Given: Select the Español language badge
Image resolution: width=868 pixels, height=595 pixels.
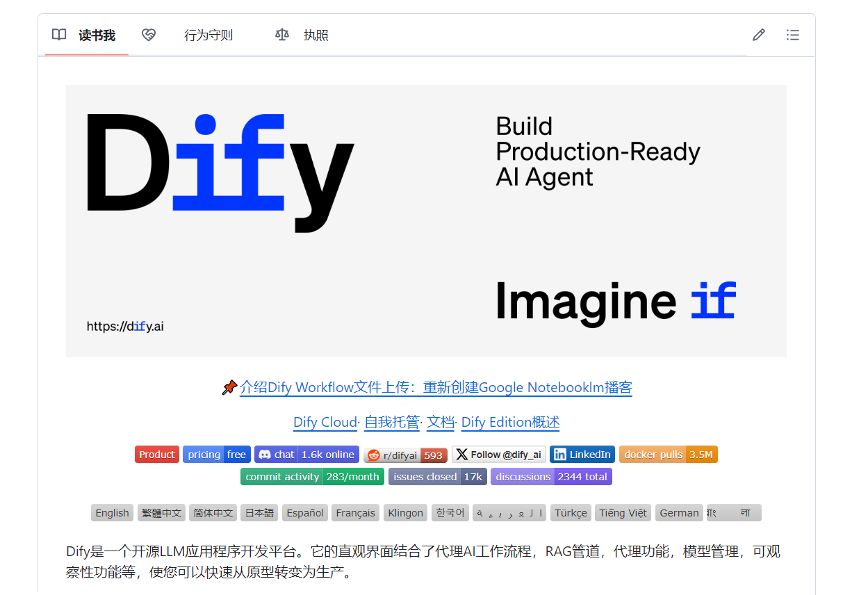Looking at the screenshot, I should pyautogui.click(x=305, y=513).
